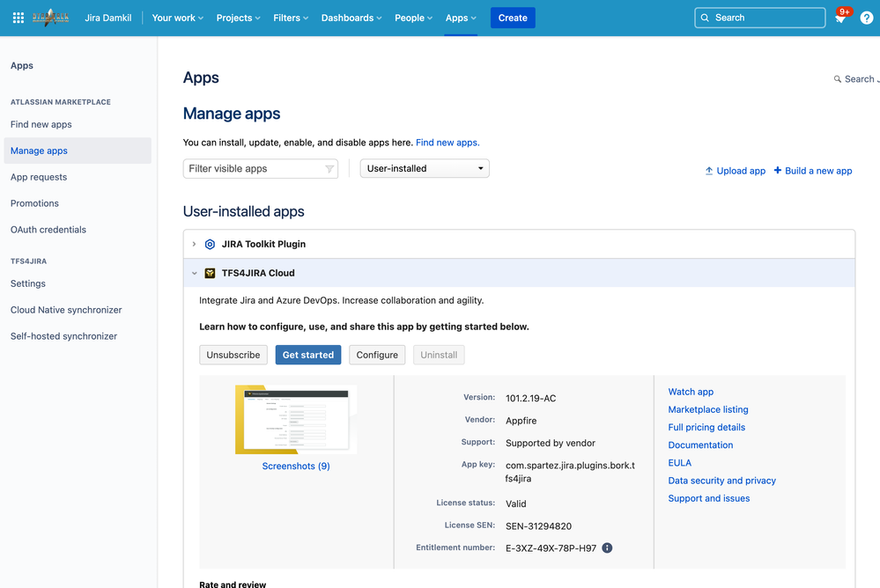
Task: Follow the Find new apps link in description
Action: pos(447,143)
